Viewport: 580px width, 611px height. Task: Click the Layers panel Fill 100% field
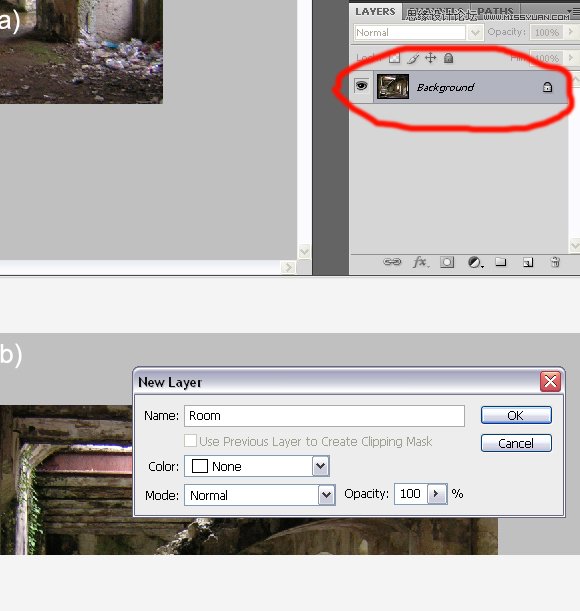coord(546,58)
